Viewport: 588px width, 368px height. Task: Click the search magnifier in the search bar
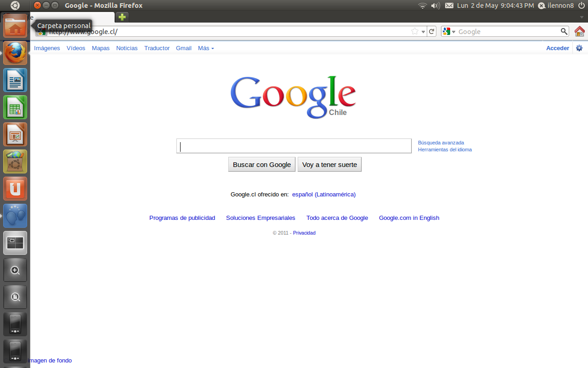pos(564,31)
